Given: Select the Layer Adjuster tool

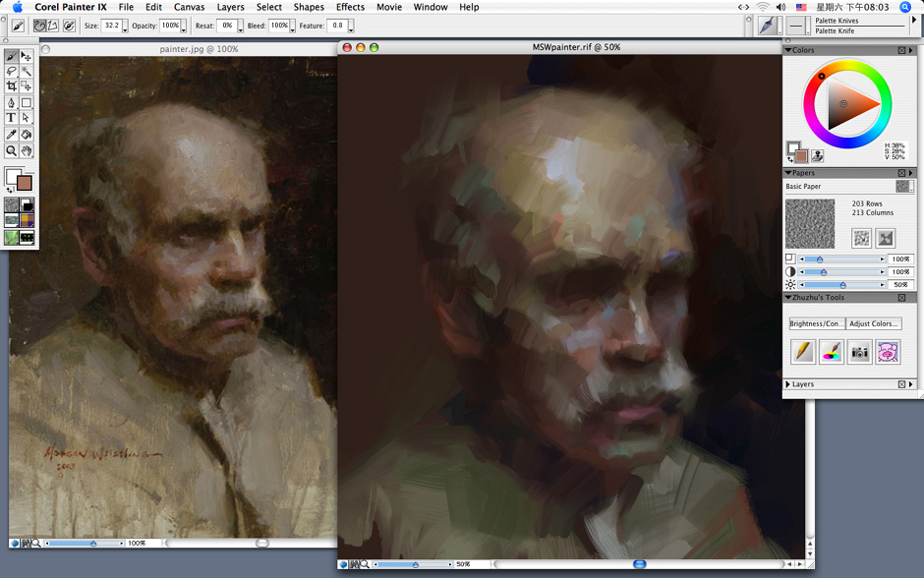Looking at the screenshot, I should pos(27,57).
